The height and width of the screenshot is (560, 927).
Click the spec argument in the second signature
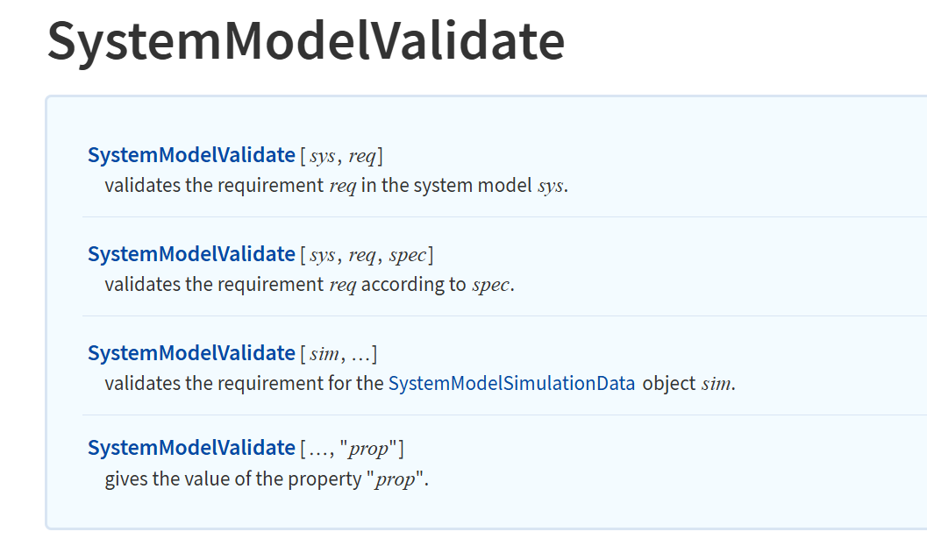point(407,255)
